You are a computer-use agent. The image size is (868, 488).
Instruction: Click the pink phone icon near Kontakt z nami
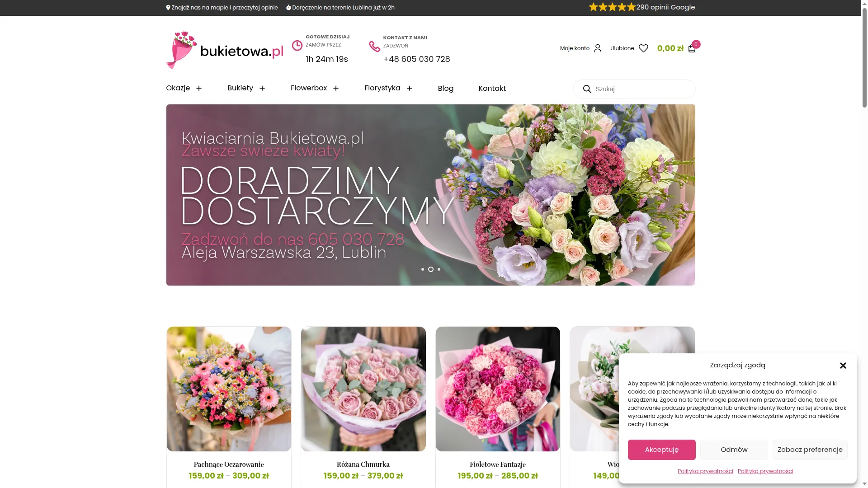click(x=374, y=46)
